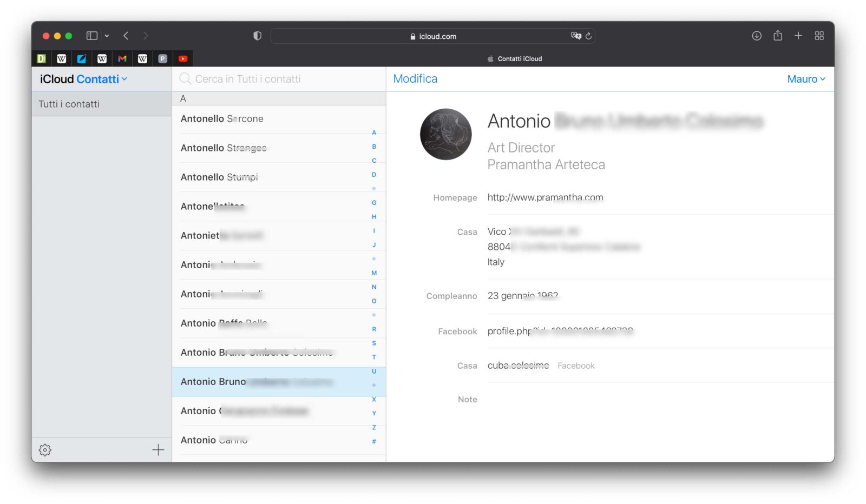The height and width of the screenshot is (504, 866).
Task: Select the Tutti i contatti group
Action: tap(102, 104)
